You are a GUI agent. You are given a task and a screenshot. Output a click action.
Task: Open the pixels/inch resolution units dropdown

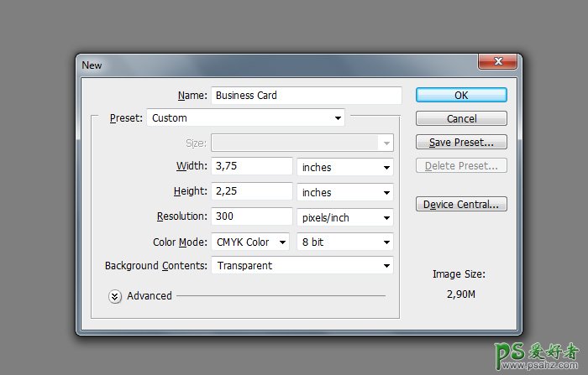click(x=345, y=218)
